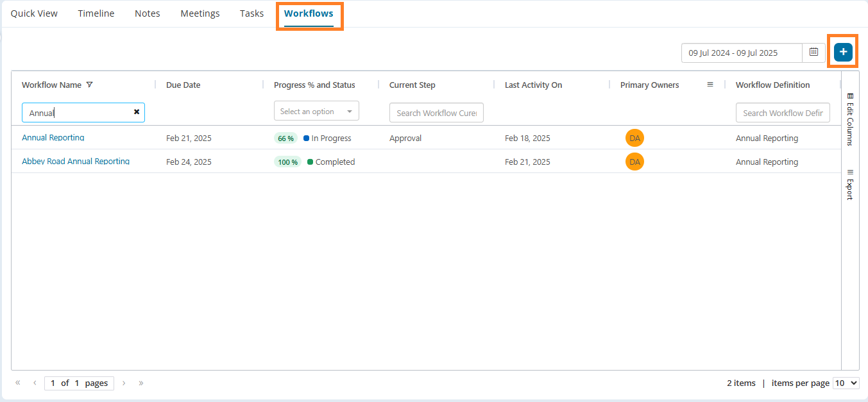Open the Edit Columns side panel
The image size is (868, 402).
850,119
